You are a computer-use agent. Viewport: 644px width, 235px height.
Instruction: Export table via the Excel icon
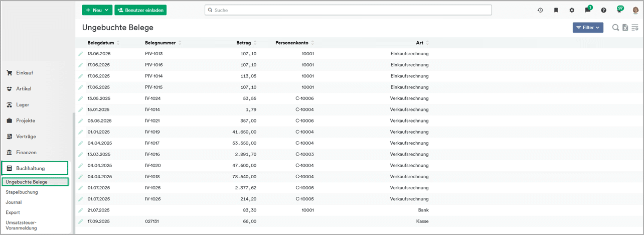(x=625, y=28)
